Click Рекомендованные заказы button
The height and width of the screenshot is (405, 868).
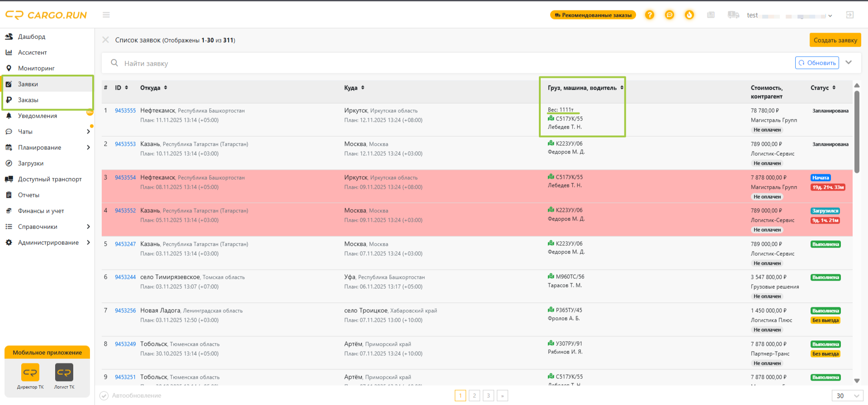(x=593, y=15)
